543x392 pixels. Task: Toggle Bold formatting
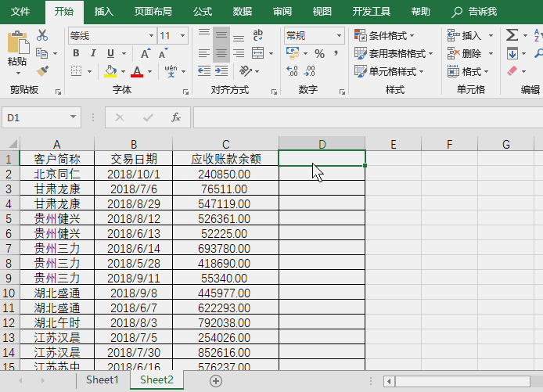click(76, 53)
